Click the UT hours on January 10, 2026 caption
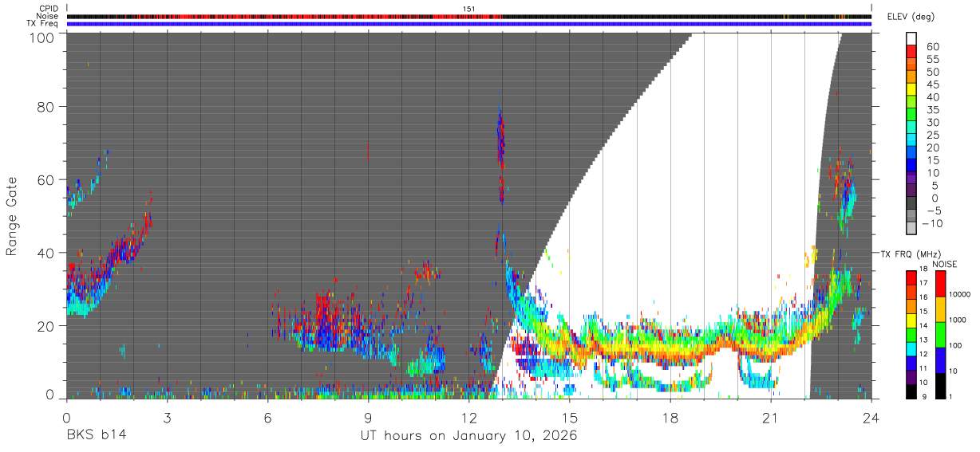 click(469, 435)
